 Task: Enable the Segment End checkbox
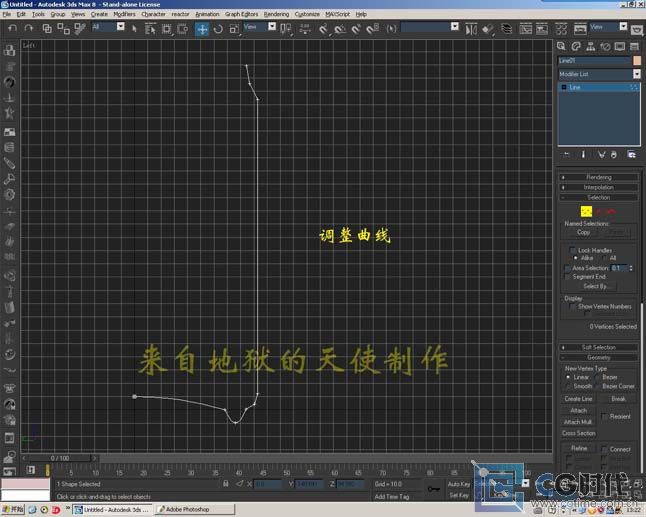567,277
